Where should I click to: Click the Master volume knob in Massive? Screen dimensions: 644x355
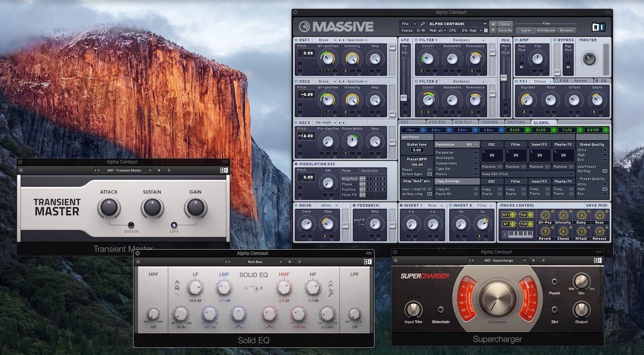(x=589, y=59)
